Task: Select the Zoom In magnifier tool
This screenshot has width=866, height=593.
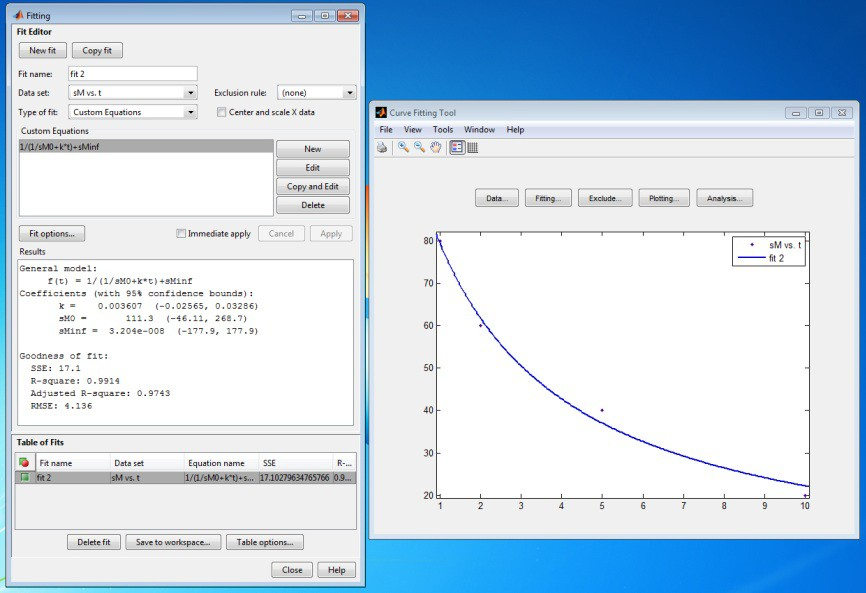Action: tap(403, 147)
